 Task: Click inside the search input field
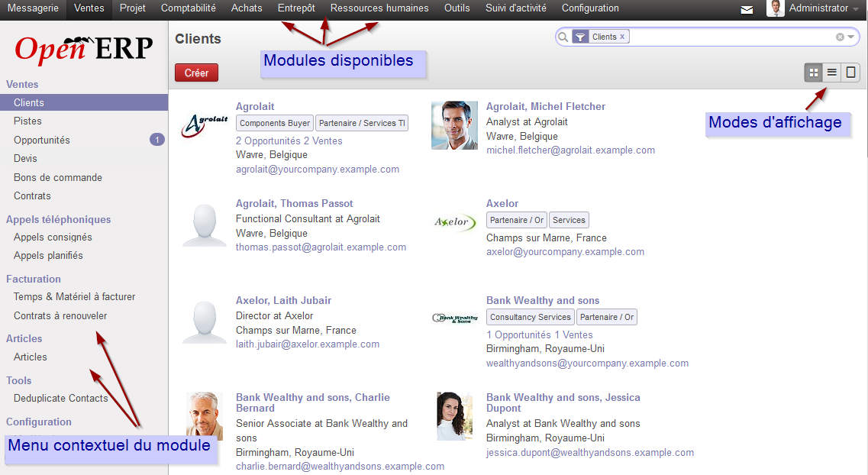coord(731,37)
